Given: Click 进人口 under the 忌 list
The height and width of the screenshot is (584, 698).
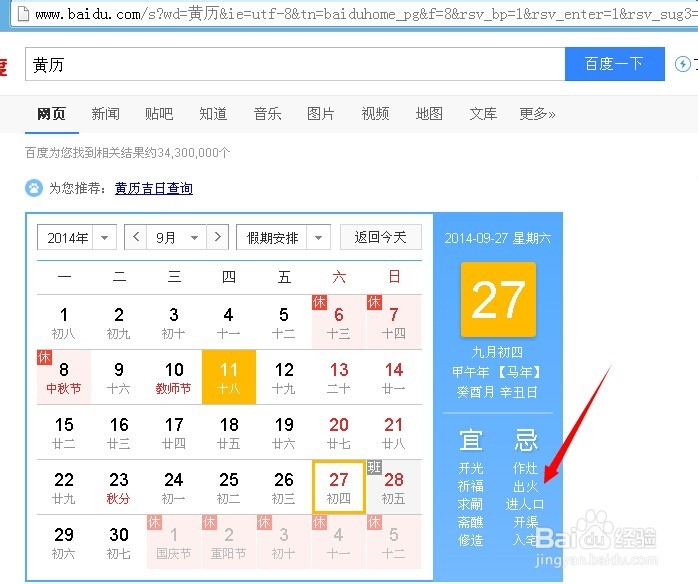Looking at the screenshot, I should coord(525,504).
